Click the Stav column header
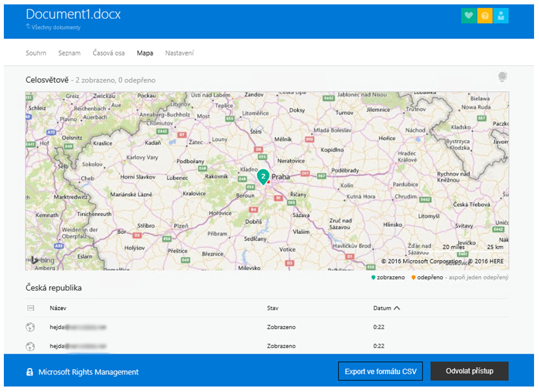 (x=273, y=308)
